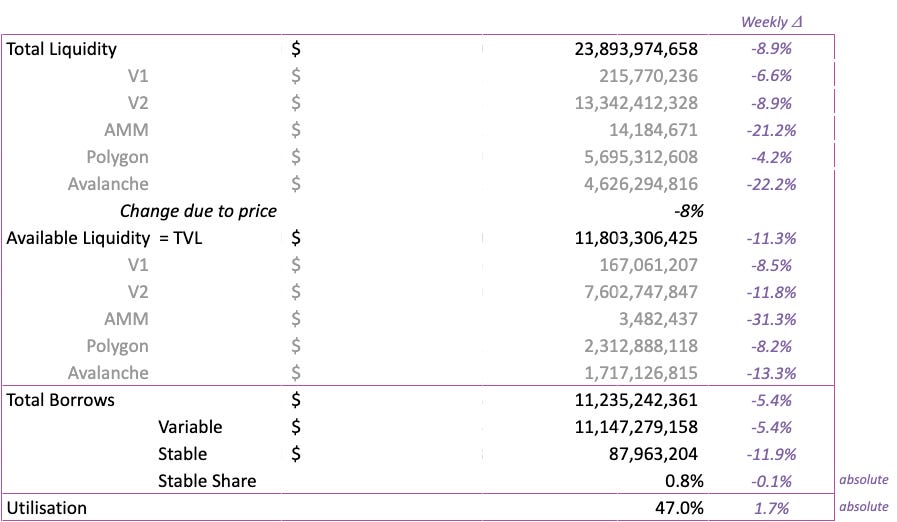Select the Utilisation row 'absolute' note
The width and height of the screenshot is (897, 522).
tap(863, 508)
